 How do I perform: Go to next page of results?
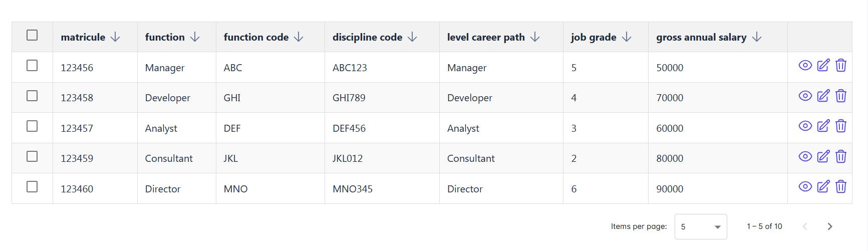829,226
